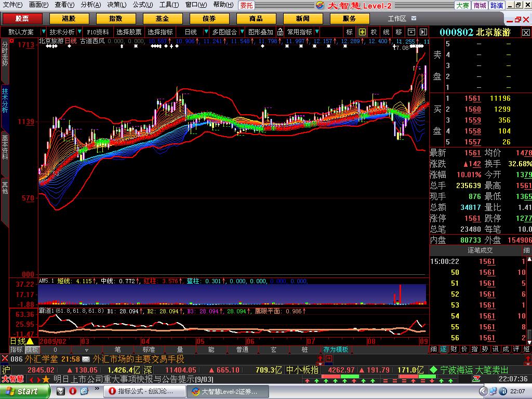Close the 外汇学堂 news ticker with X
Image resolution: width=532 pixels, height=399 pixels.
(5, 358)
